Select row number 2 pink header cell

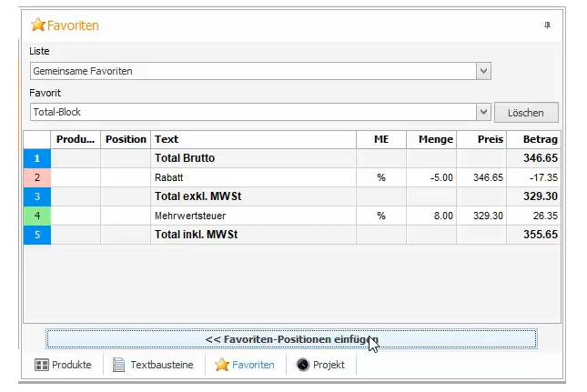(x=37, y=177)
